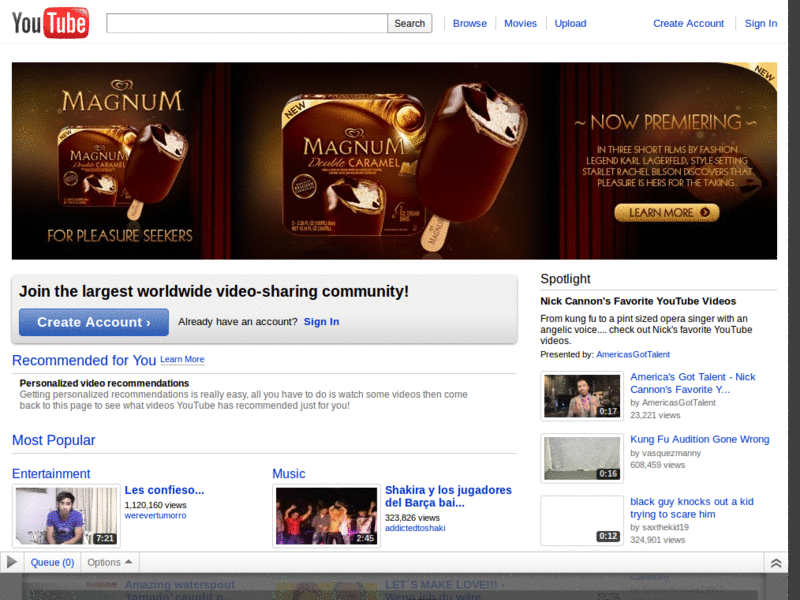
Task: Open the Options menu in queue bar
Action: [110, 562]
